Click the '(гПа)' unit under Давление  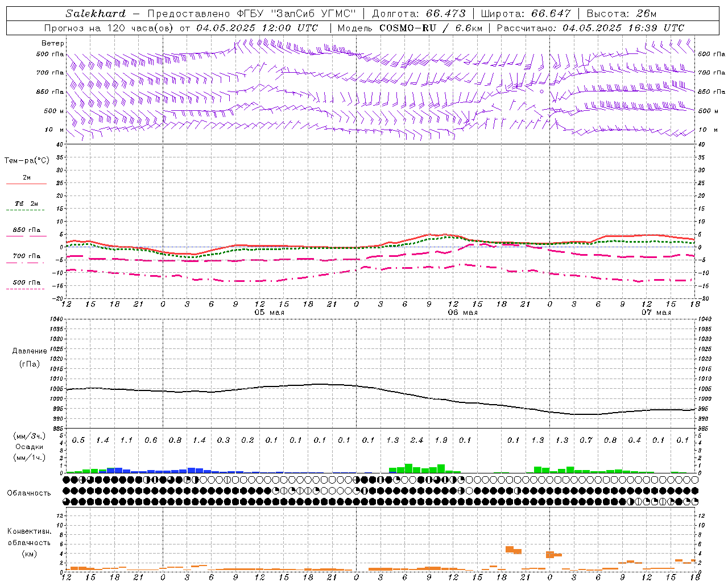click(30, 364)
